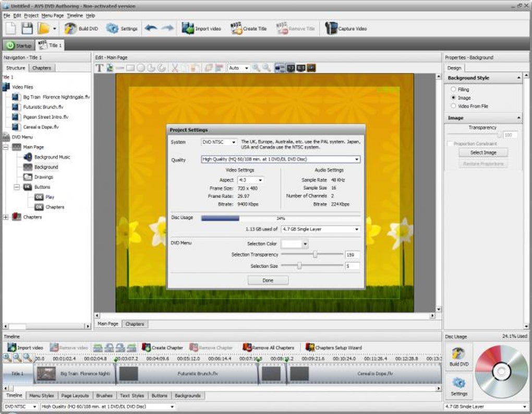Click Create Chapter in the timeline toolbar
Viewport: 532px width, 414px height.
point(162,347)
